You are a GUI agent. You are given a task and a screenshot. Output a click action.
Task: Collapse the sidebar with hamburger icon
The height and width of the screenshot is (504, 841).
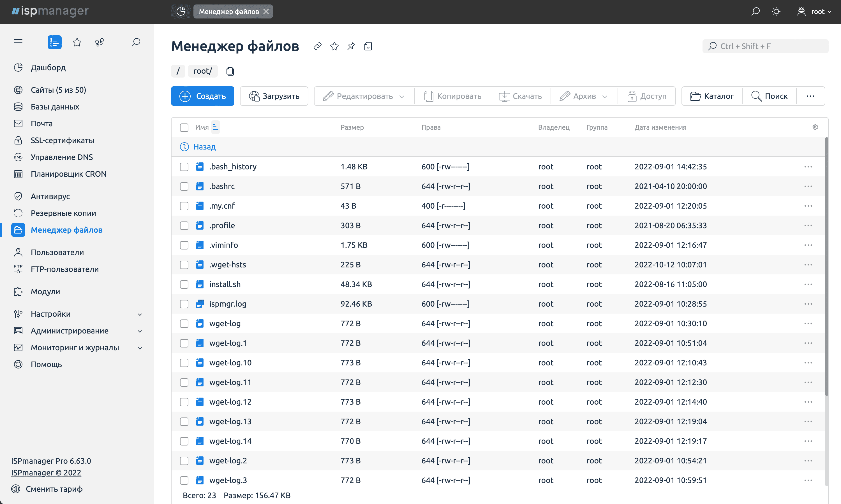tap(18, 42)
